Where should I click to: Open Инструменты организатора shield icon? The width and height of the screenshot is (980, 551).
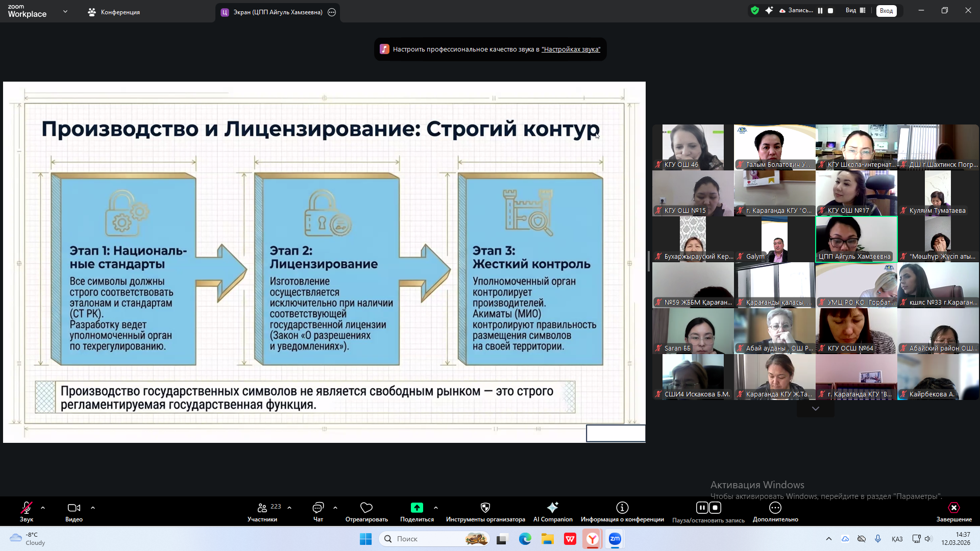[485, 508]
